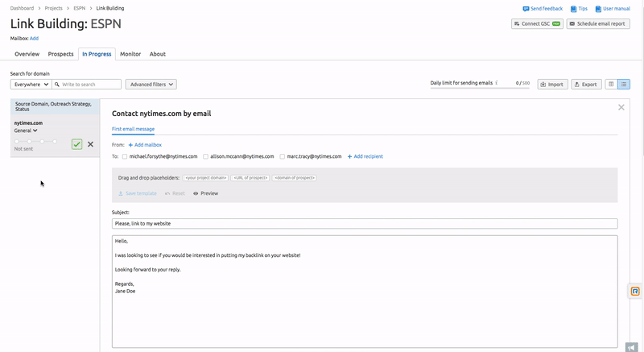The height and width of the screenshot is (352, 644).
Task: Click into the Subject input field
Action: tap(364, 223)
